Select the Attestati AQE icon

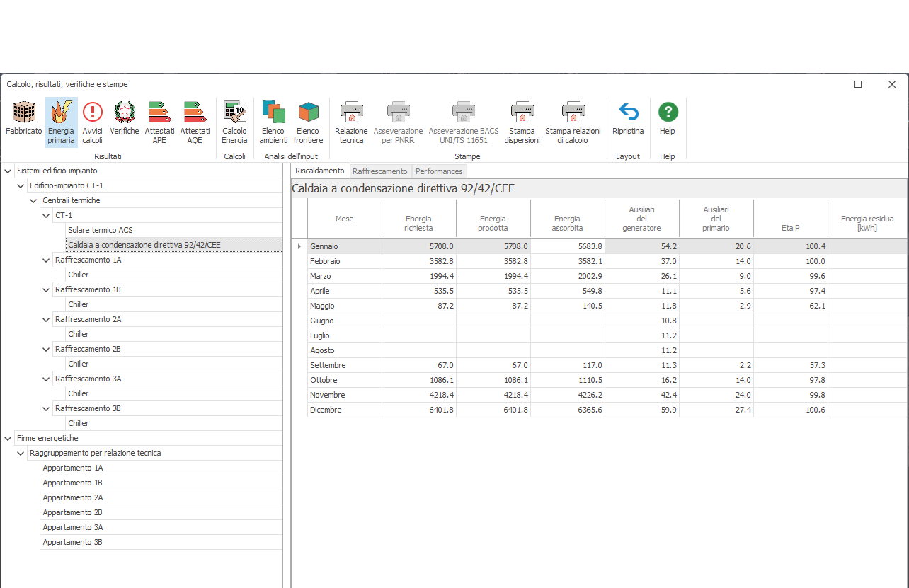click(x=195, y=113)
